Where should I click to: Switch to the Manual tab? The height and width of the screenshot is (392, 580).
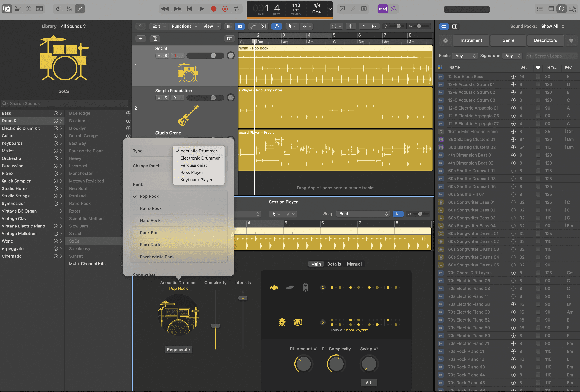(x=354, y=264)
